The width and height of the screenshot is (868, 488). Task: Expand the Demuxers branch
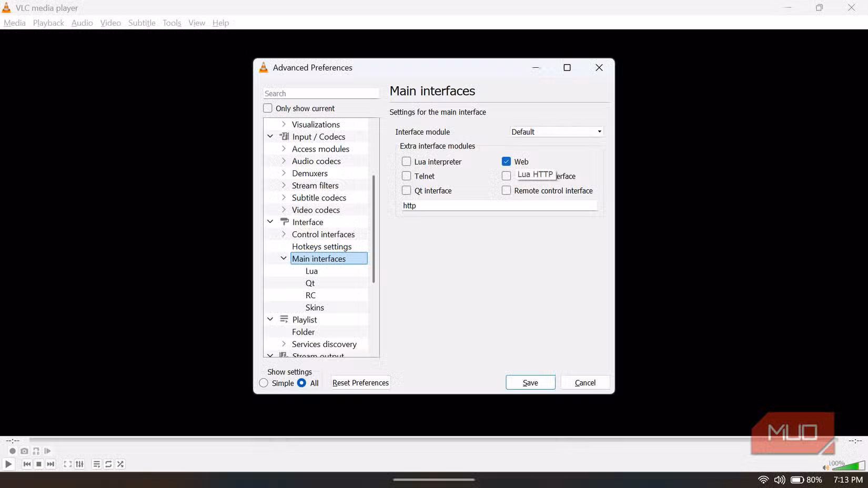point(284,173)
